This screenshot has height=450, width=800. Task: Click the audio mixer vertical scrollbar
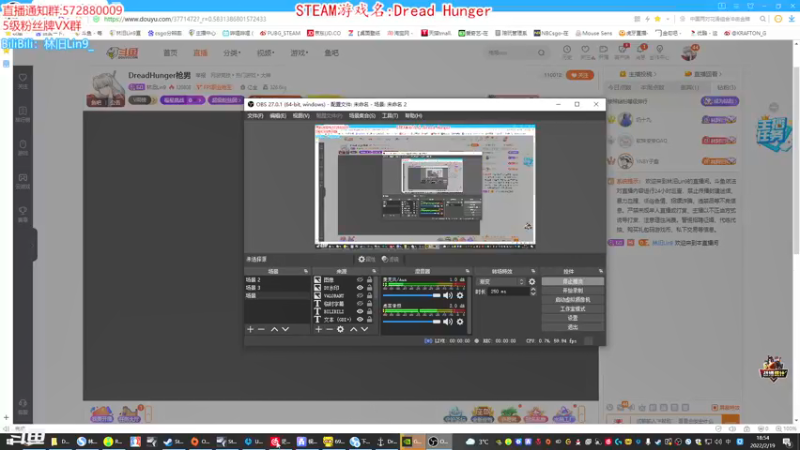(469, 305)
